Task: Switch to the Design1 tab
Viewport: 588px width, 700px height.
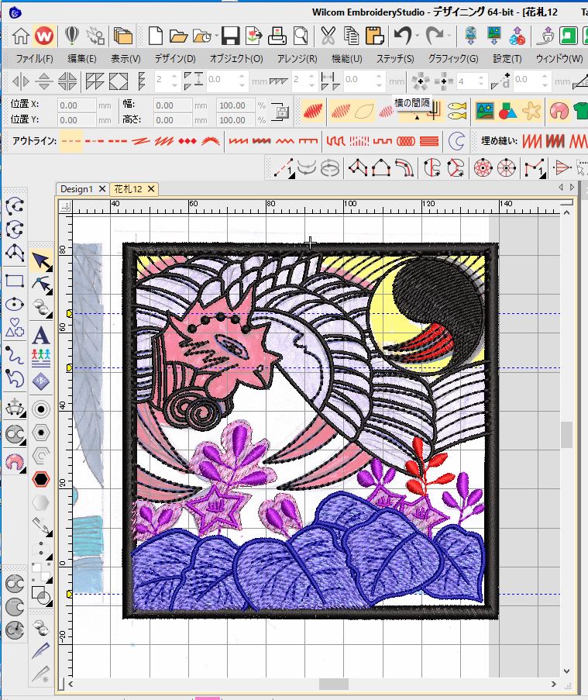Action: tap(76, 189)
